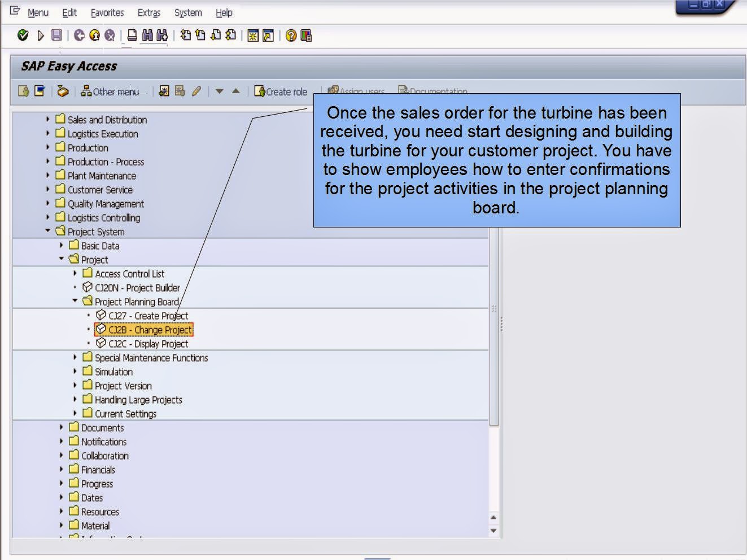Select CJ2B - Change Project
The width and height of the screenshot is (747, 560).
(148, 330)
